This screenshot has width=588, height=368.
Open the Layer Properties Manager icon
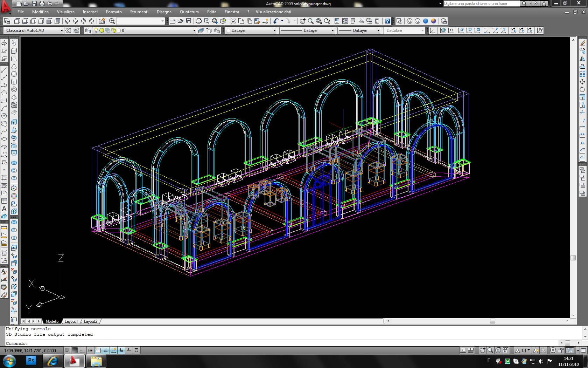(88, 30)
